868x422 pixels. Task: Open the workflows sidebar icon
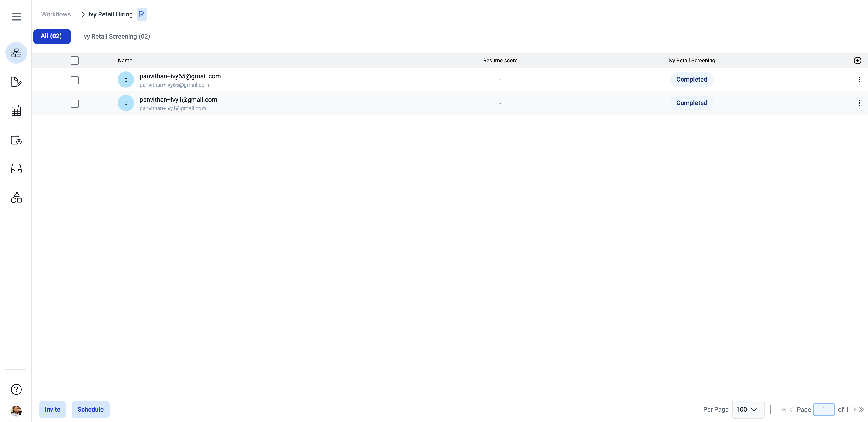point(16,53)
